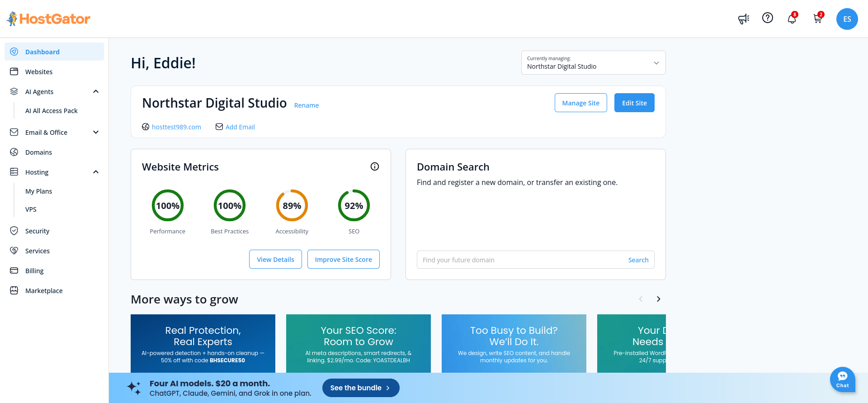Screen dimensions: 868x403
Task: Show previous More ways to grow cards
Action: 641,299
